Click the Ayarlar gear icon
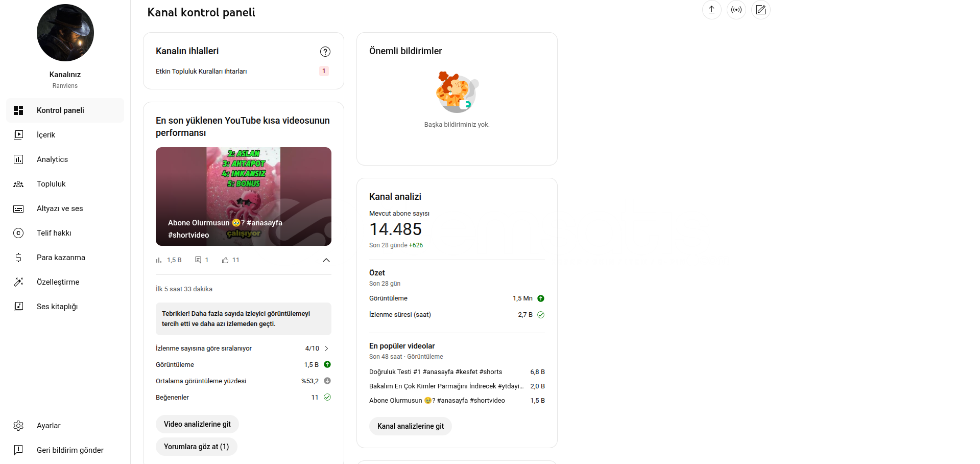980x464 pixels. click(x=18, y=426)
